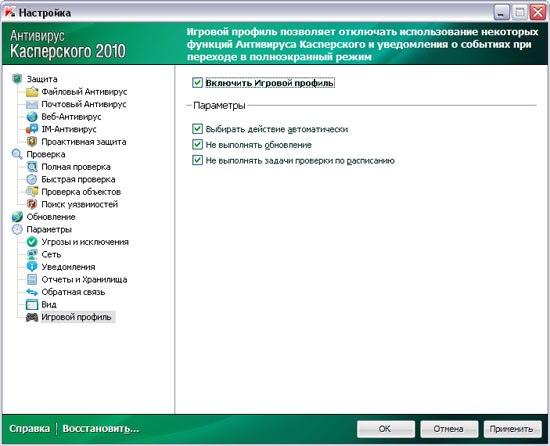Open Обновление settings
550x446 pixels.
51,217
